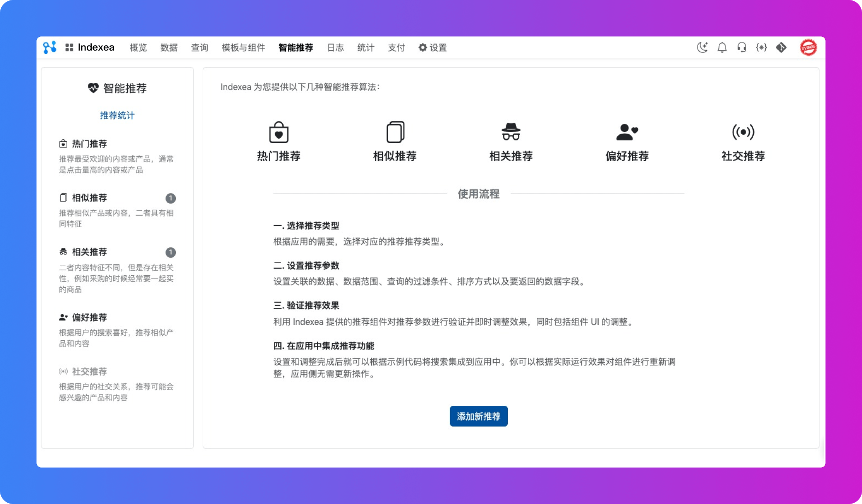The width and height of the screenshot is (862, 504).
Task: Open the app grid switcher beside Indexea
Action: (69, 48)
